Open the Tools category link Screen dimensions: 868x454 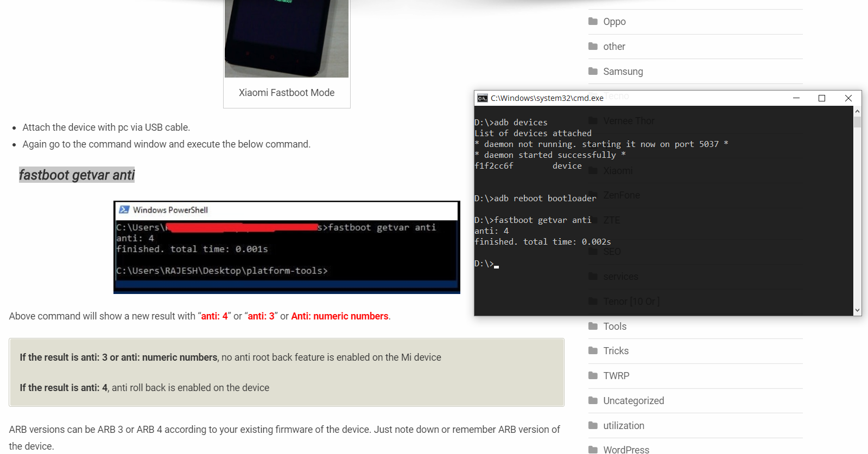[x=615, y=327]
